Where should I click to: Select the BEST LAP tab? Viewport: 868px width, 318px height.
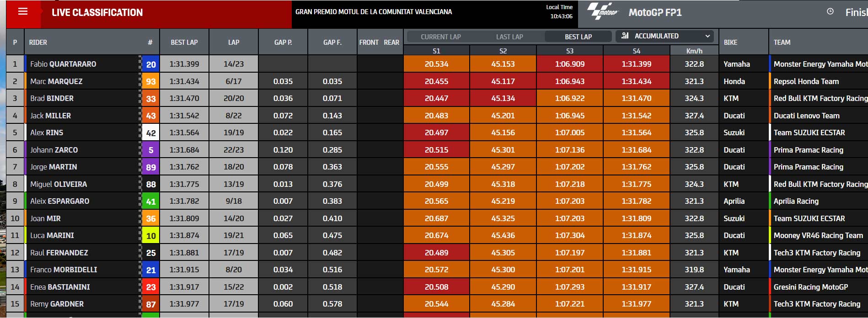coord(578,37)
